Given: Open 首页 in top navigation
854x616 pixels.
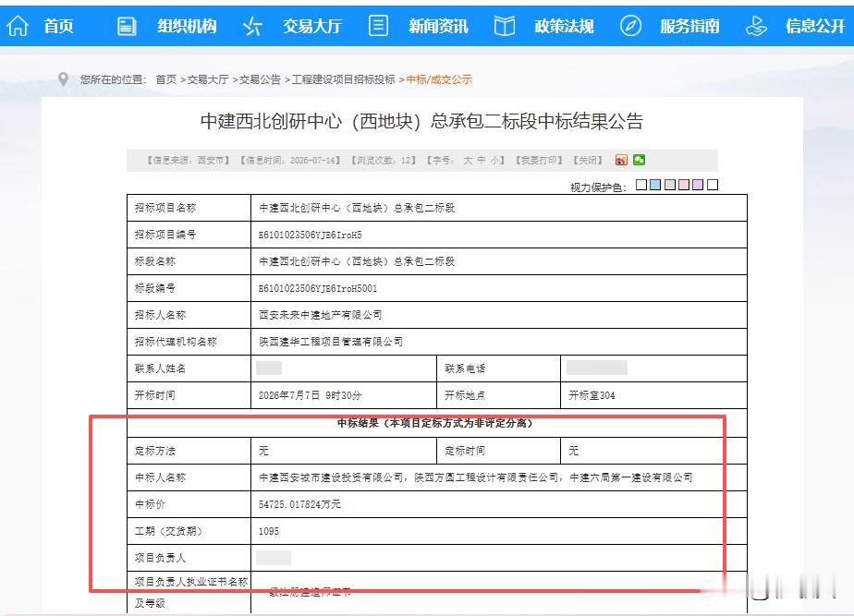Looking at the screenshot, I should tap(58, 26).
